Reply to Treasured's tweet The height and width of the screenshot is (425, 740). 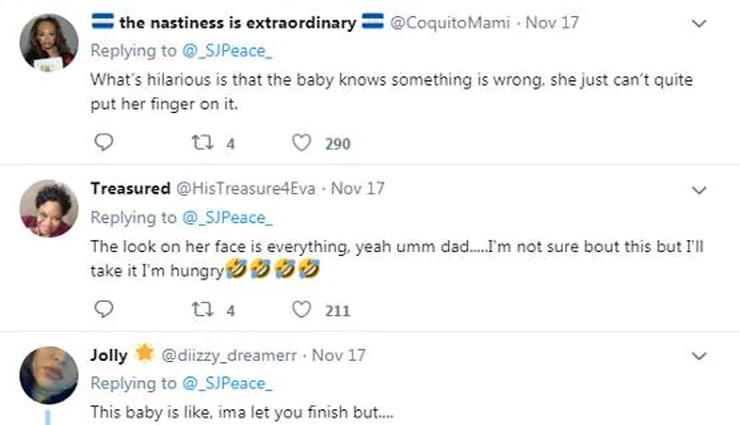point(102,310)
